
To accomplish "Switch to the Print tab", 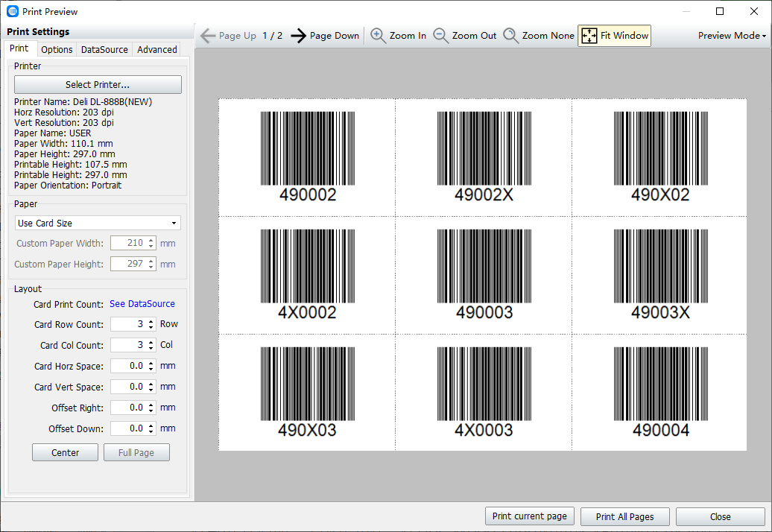I will [x=19, y=48].
